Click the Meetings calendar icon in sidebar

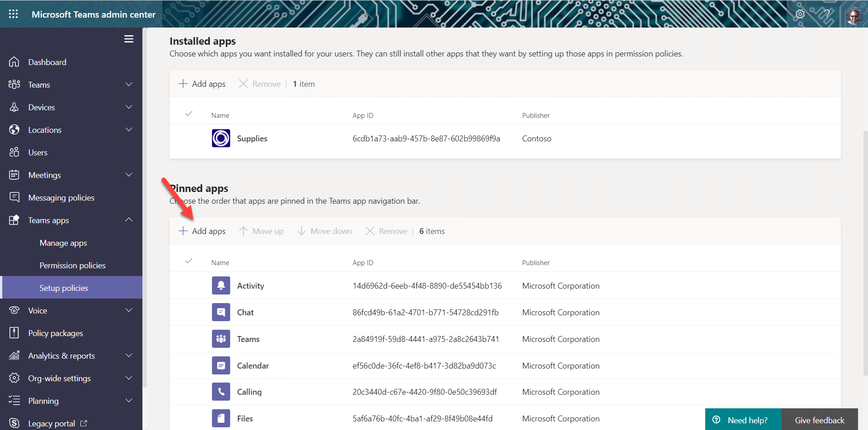click(x=14, y=175)
